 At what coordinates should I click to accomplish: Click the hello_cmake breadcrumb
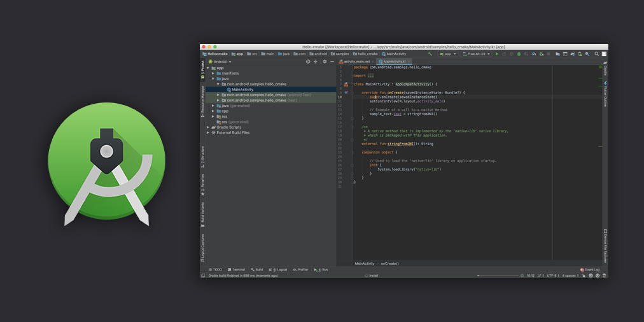[365, 54]
